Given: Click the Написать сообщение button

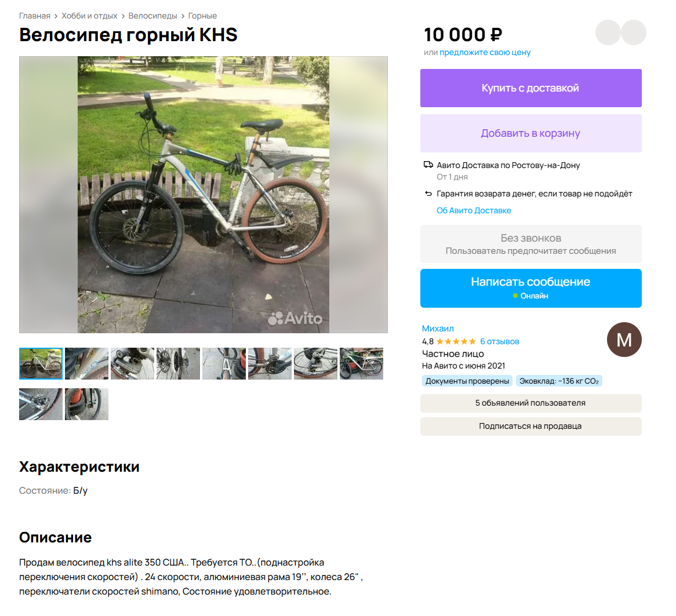Looking at the screenshot, I should tap(530, 288).
